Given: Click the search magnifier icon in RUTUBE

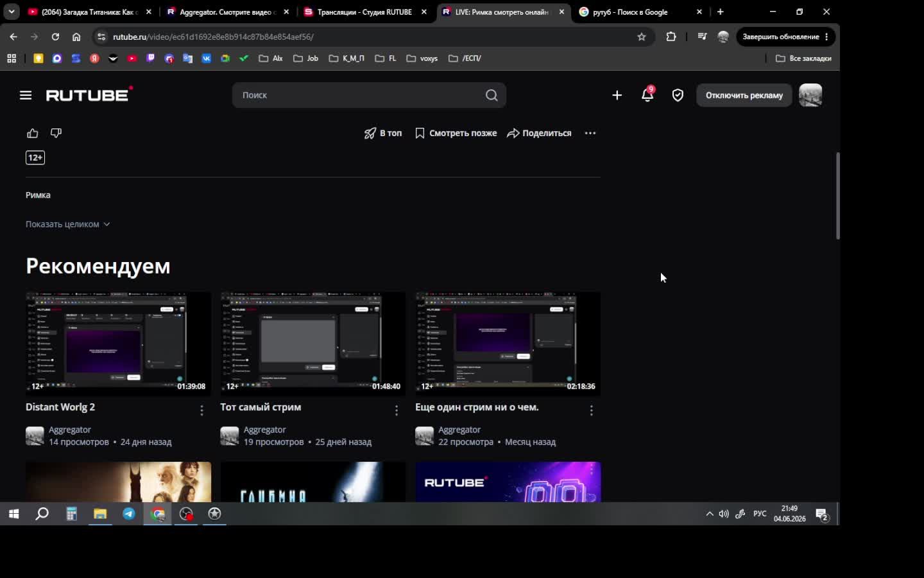Looking at the screenshot, I should pos(492,95).
